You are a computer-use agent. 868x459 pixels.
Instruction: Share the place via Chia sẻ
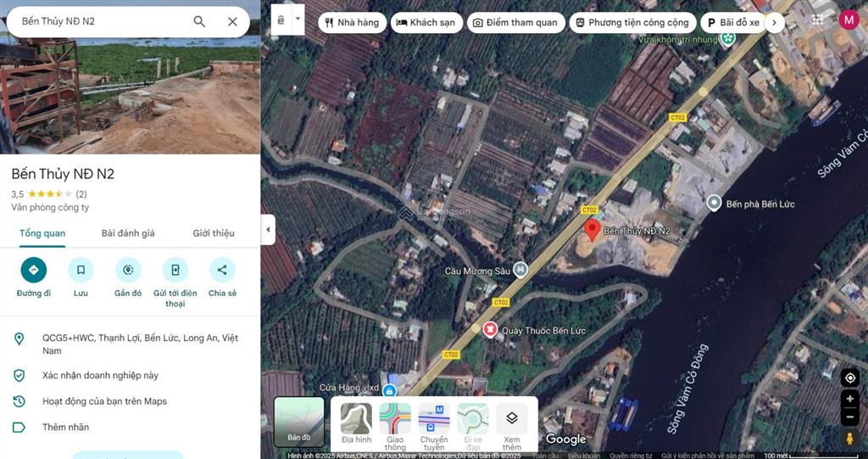coord(222,270)
